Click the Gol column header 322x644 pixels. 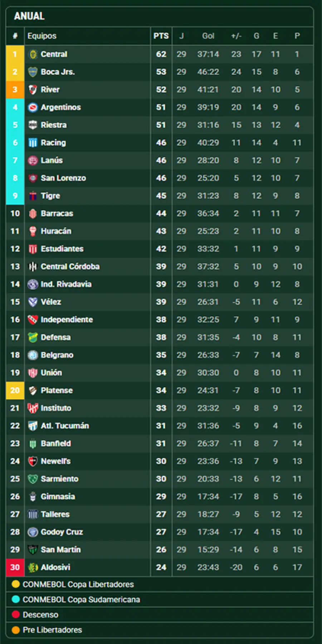(x=208, y=36)
